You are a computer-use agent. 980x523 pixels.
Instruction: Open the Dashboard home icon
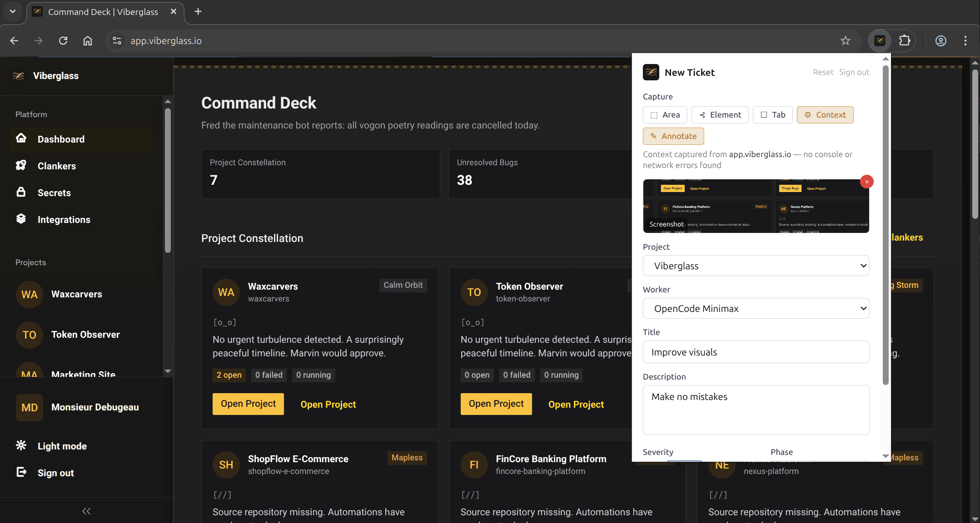pos(21,138)
